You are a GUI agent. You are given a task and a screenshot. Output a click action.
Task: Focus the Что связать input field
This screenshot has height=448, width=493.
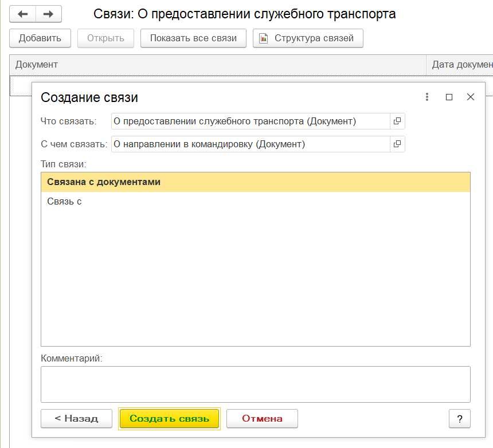(x=251, y=121)
